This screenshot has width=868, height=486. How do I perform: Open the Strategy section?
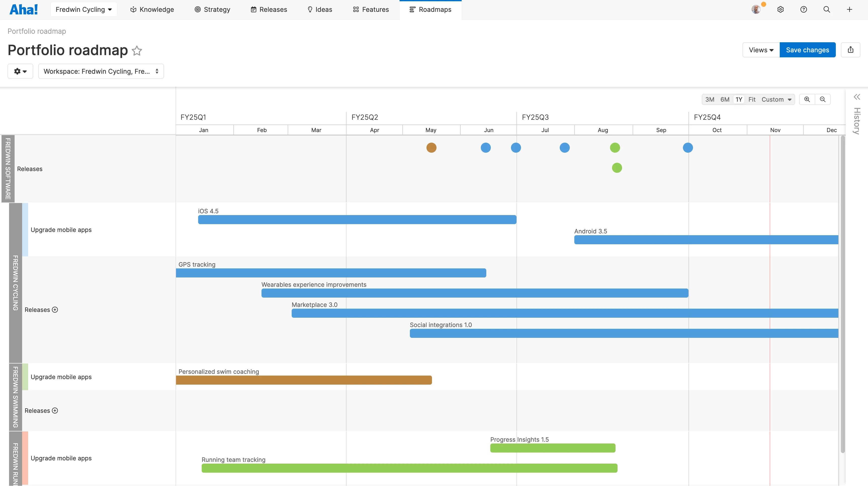pyautogui.click(x=212, y=9)
